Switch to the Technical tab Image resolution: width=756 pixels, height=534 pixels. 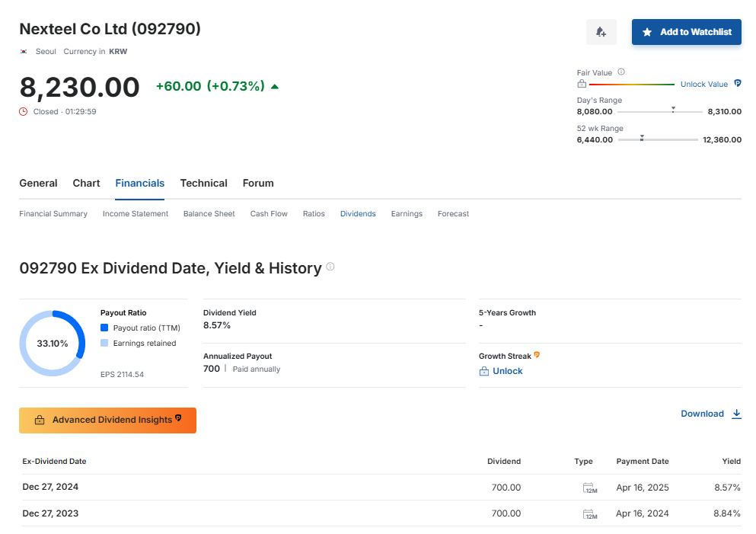203,183
